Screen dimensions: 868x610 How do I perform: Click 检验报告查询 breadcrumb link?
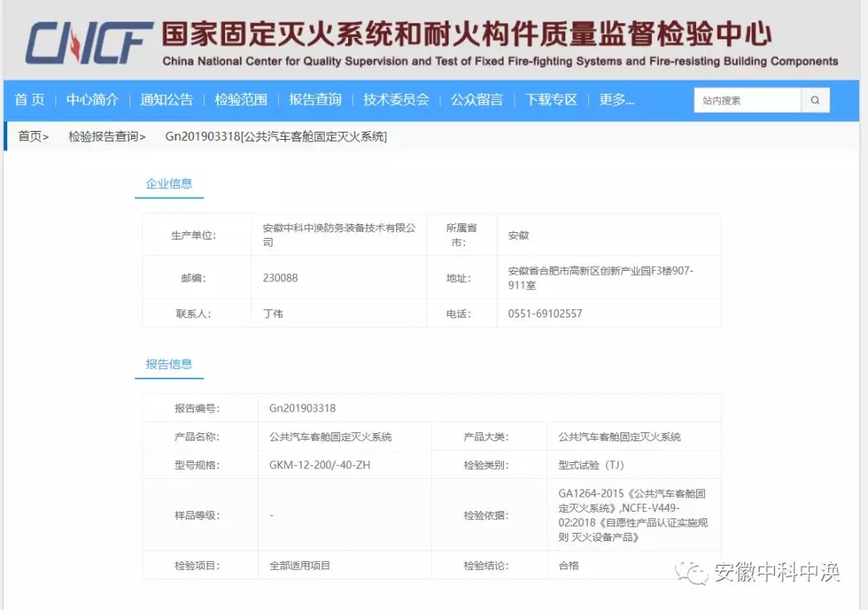[106, 137]
